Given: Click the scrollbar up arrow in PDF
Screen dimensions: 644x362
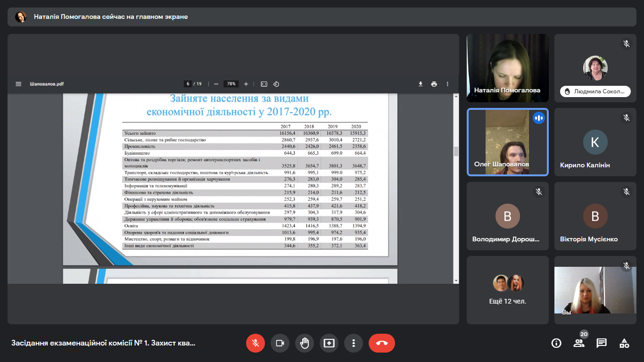Looking at the screenshot, I should point(456,96).
